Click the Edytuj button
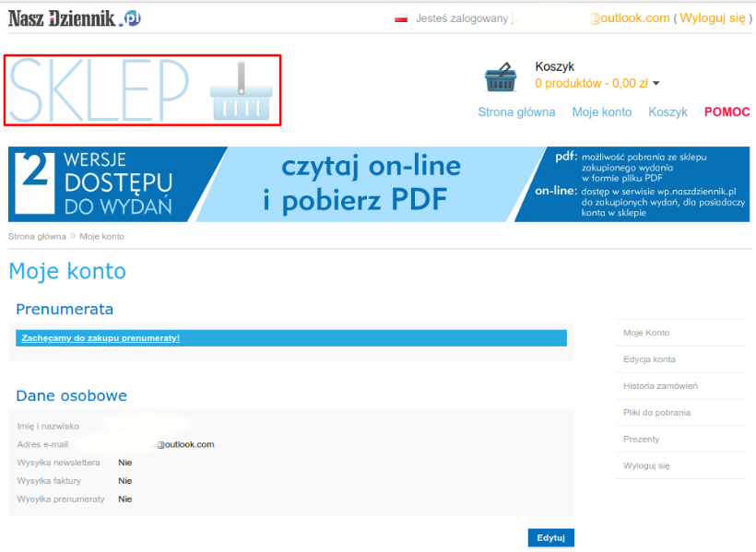This screenshot has width=756, height=552. coord(550,537)
